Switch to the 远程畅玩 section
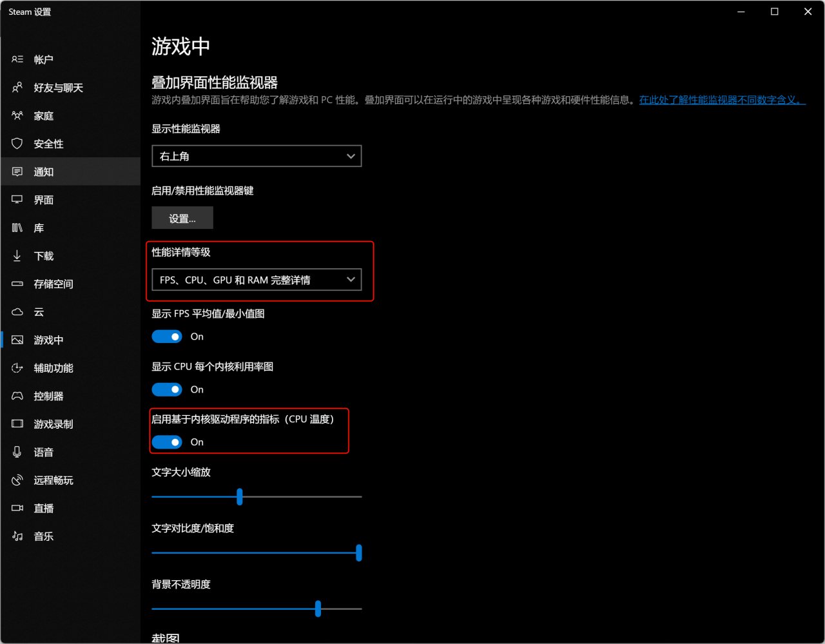 [x=70, y=480]
